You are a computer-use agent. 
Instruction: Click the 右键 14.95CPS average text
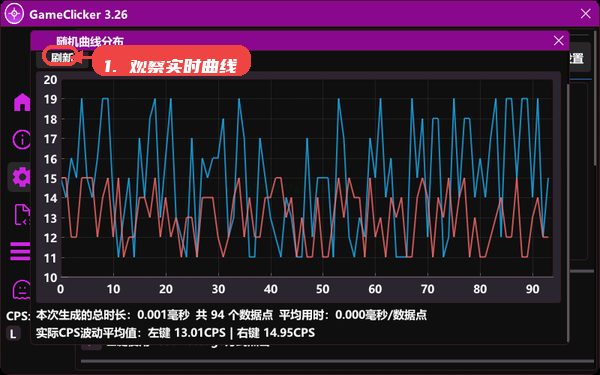(276, 333)
